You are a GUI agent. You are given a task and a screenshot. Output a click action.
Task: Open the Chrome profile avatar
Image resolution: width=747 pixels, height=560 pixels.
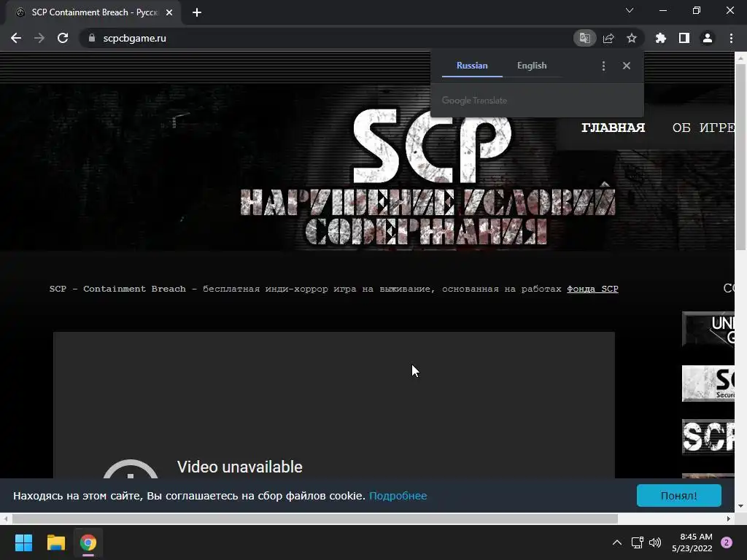click(708, 38)
